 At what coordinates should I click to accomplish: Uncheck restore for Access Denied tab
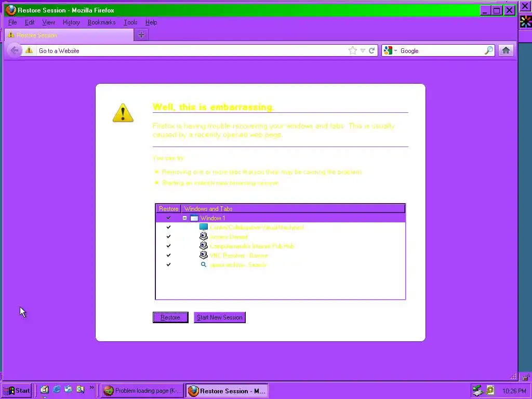click(168, 236)
